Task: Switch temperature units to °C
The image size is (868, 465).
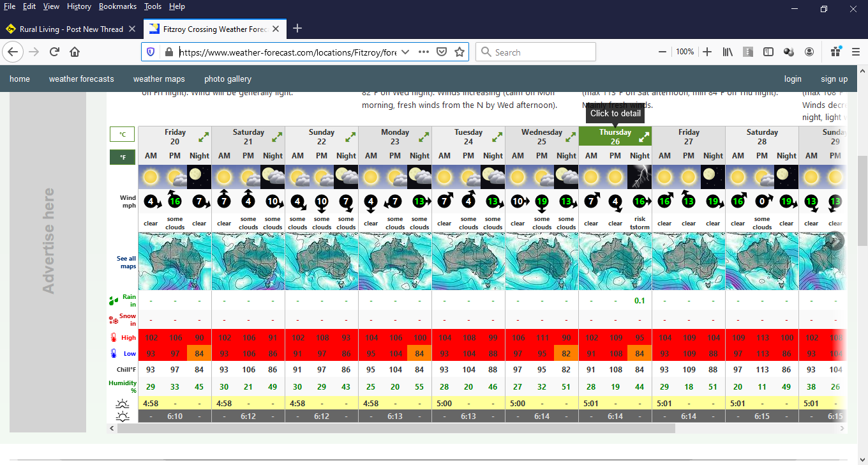Action: [122, 134]
